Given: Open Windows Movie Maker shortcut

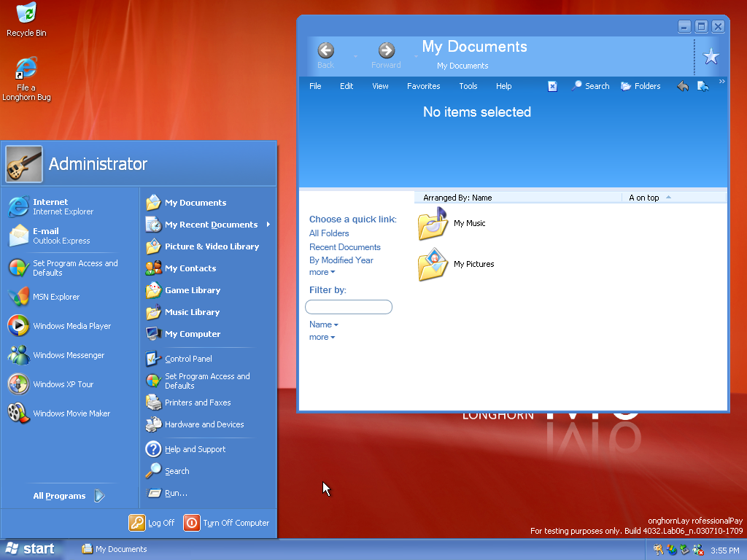Looking at the screenshot, I should (71, 413).
